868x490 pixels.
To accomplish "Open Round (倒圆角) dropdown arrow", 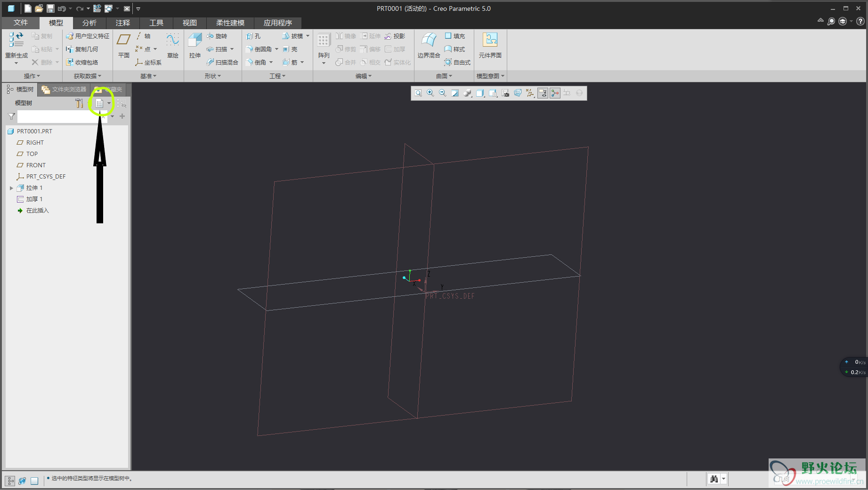I will pos(276,49).
